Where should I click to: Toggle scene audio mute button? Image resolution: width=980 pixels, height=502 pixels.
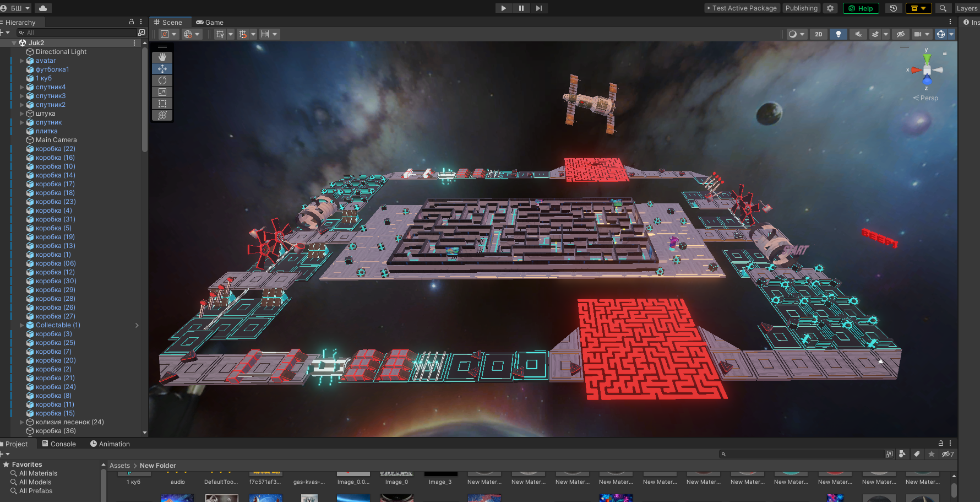tap(858, 34)
